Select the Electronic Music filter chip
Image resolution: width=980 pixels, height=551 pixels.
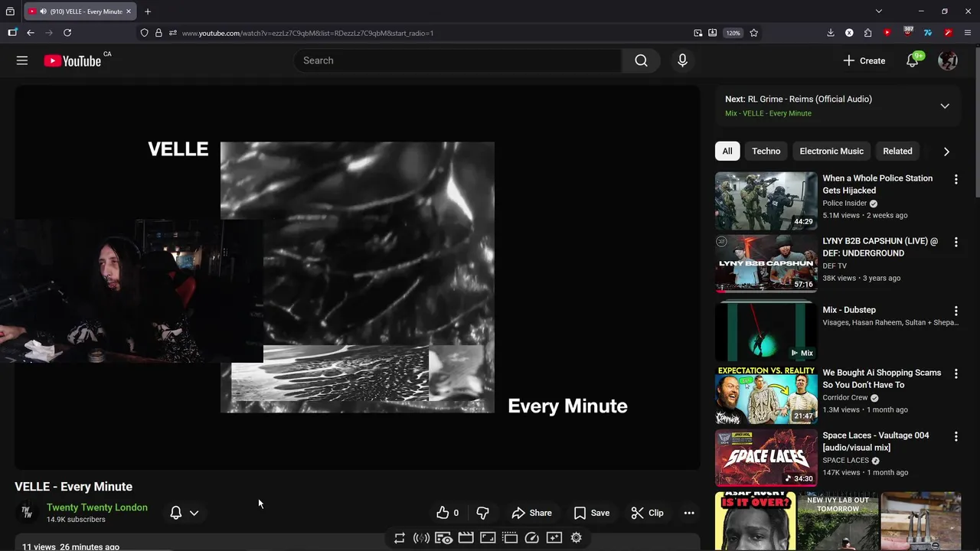831,152
